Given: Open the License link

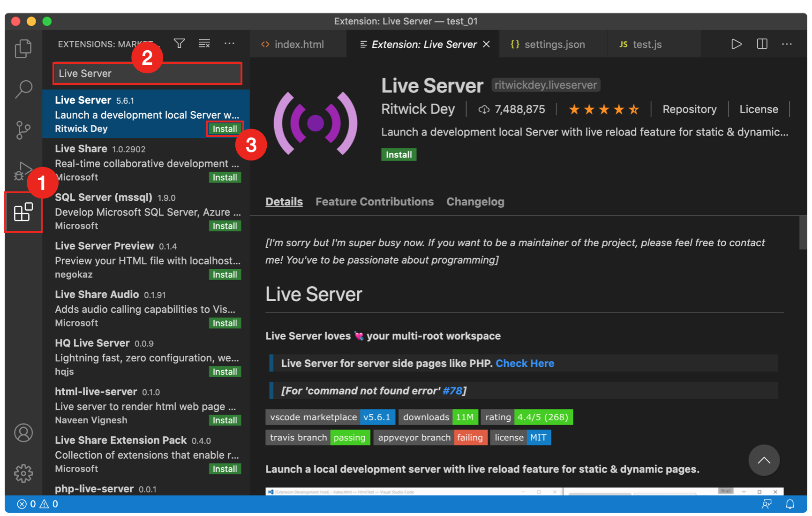Looking at the screenshot, I should pyautogui.click(x=759, y=109).
